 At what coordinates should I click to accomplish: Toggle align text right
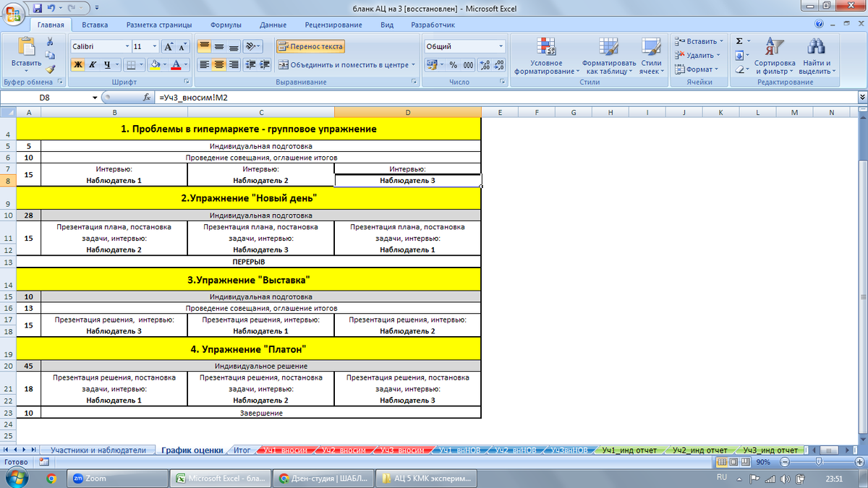[x=234, y=64]
